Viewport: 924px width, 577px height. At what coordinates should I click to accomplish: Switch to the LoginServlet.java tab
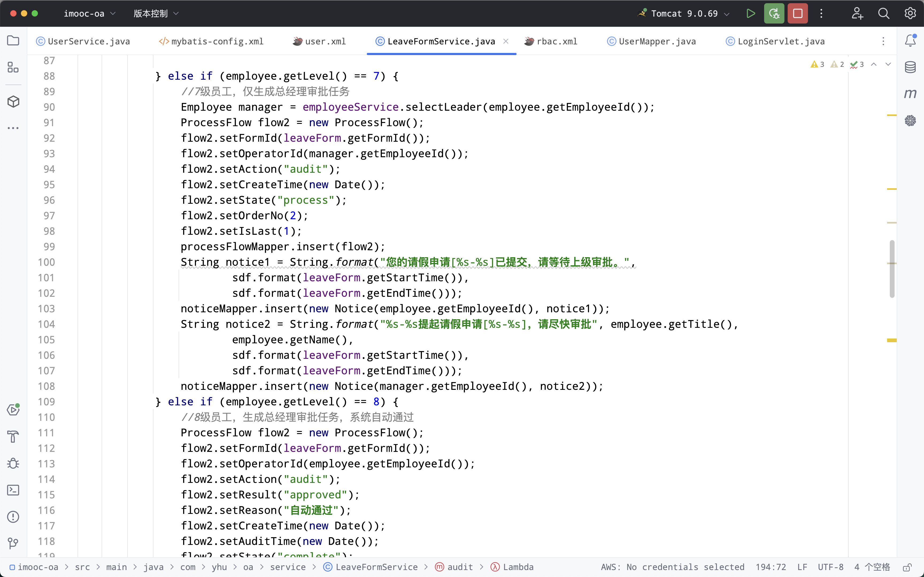[x=776, y=41]
